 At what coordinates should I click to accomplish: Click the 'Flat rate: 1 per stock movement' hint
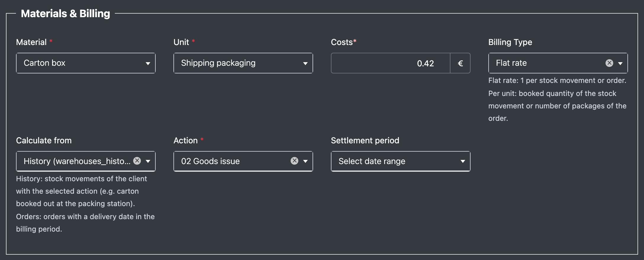(x=557, y=81)
